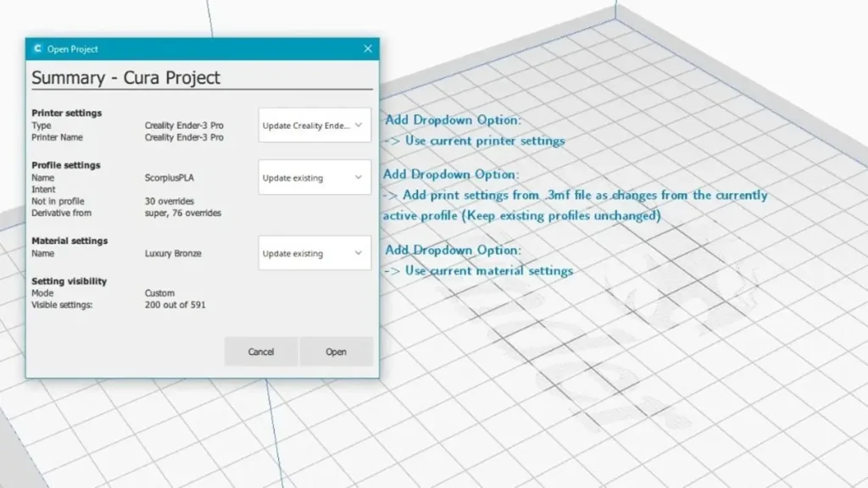Screen dimensions: 868x488
Task: Click the Cura logo icon in title bar
Action: 37,48
